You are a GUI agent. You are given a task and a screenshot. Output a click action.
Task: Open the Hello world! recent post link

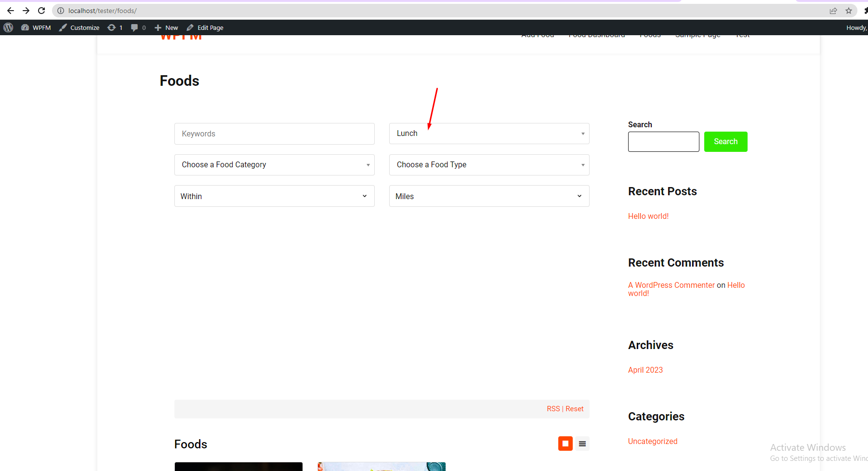pos(648,215)
